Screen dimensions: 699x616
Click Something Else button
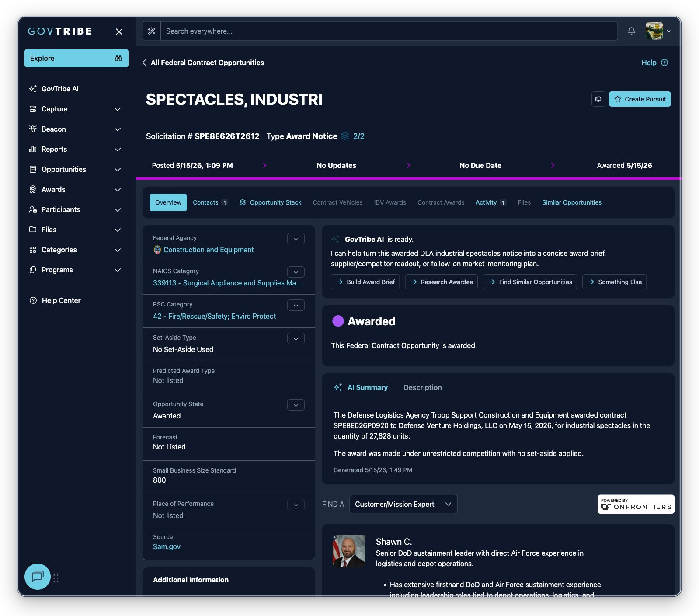[x=615, y=282]
